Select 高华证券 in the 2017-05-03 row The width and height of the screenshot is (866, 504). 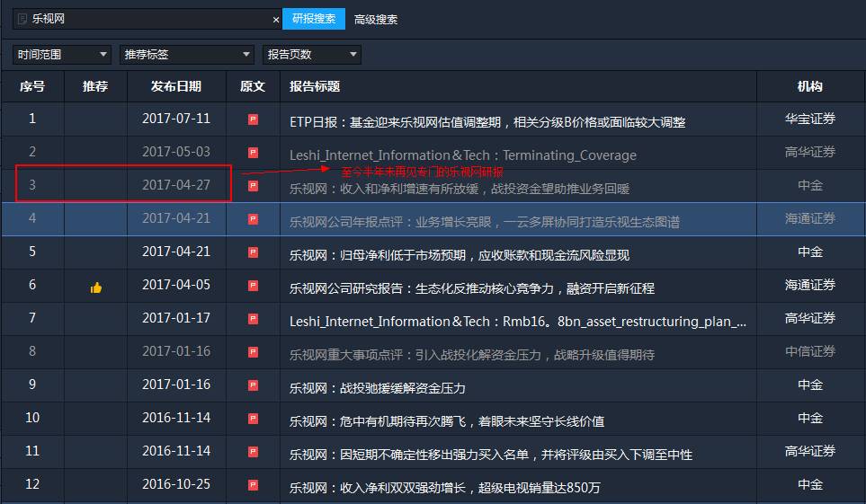coord(810,152)
